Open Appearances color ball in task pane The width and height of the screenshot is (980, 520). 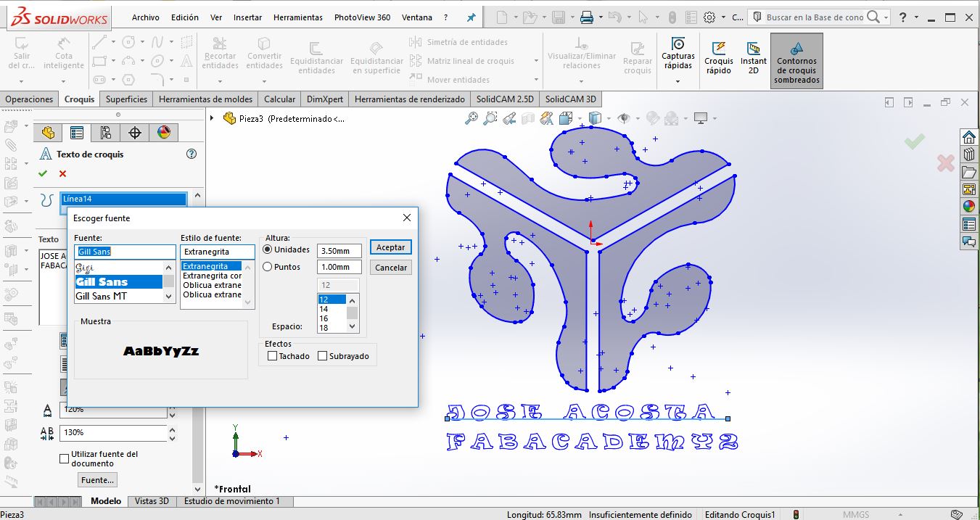(x=968, y=207)
